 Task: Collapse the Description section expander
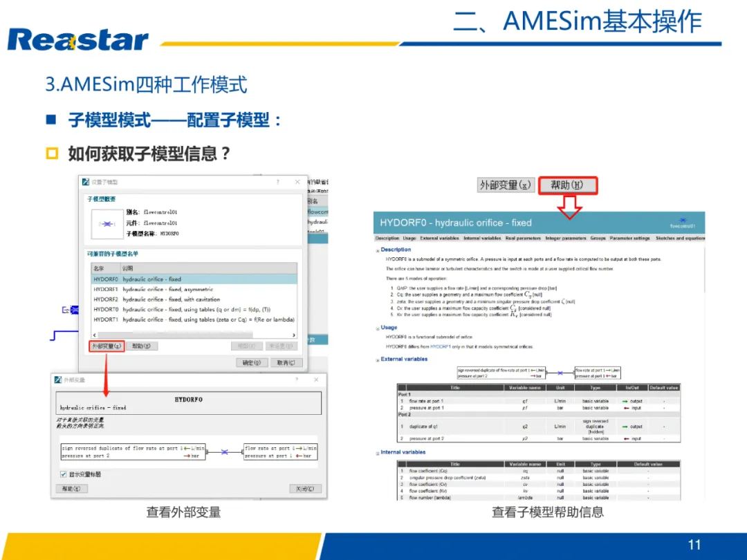coord(378,250)
